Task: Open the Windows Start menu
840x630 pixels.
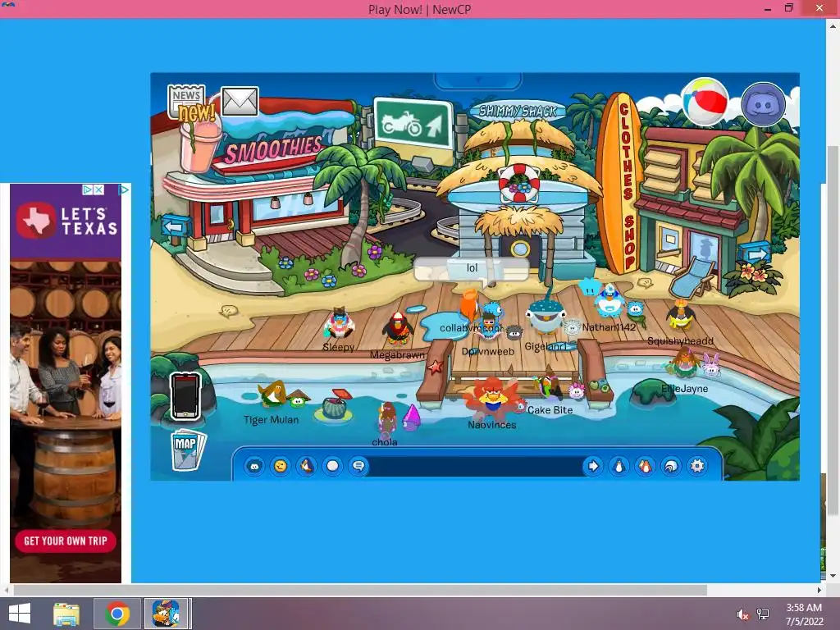Action: pyautogui.click(x=20, y=614)
